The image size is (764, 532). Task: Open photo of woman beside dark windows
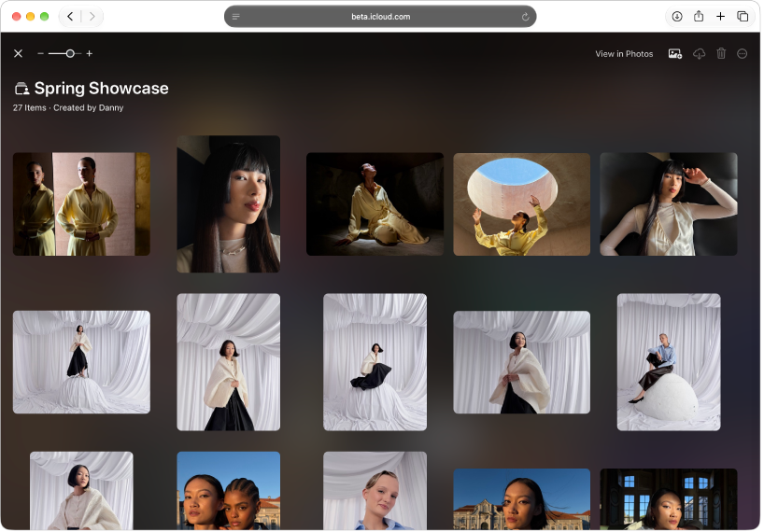click(x=669, y=499)
